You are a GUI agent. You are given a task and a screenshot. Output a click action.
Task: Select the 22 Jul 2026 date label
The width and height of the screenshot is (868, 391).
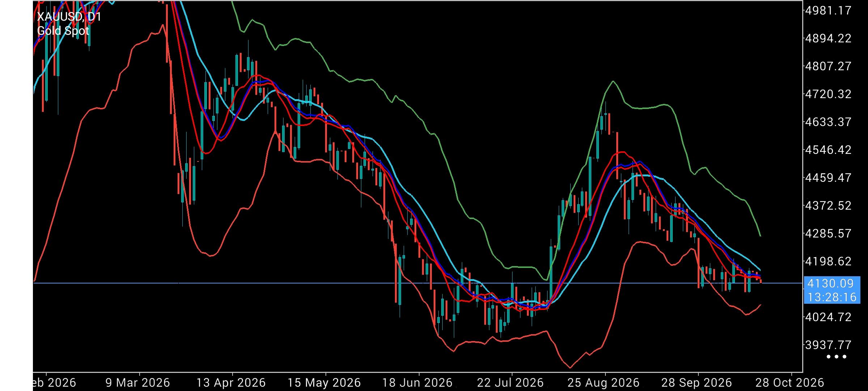click(x=510, y=383)
